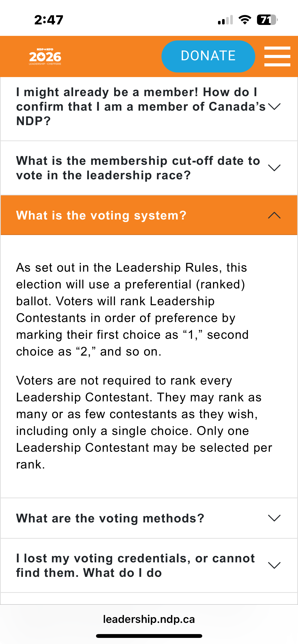
Task: Open "What are the voting methods?" question
Action: click(x=110, y=518)
